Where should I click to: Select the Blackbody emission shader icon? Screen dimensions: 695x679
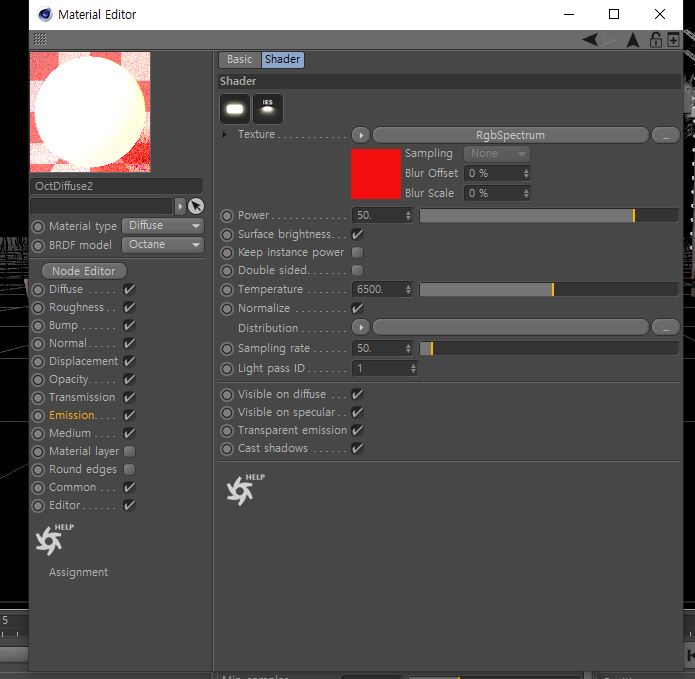pyautogui.click(x=235, y=109)
